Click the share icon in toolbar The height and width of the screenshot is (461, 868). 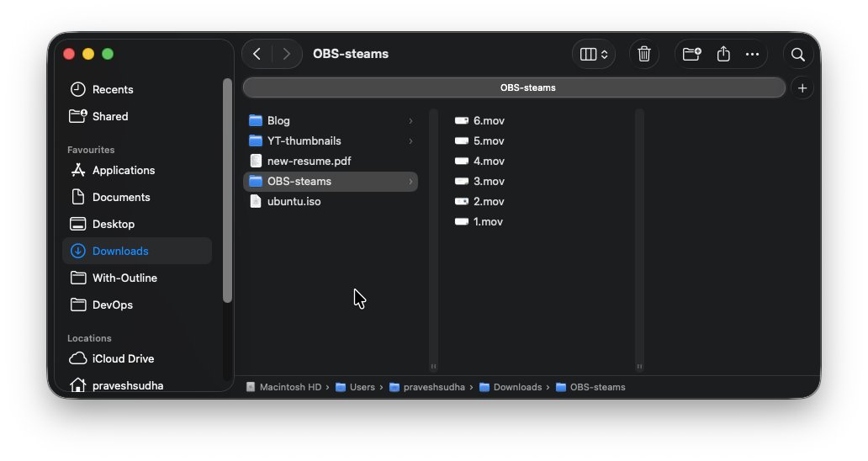723,54
